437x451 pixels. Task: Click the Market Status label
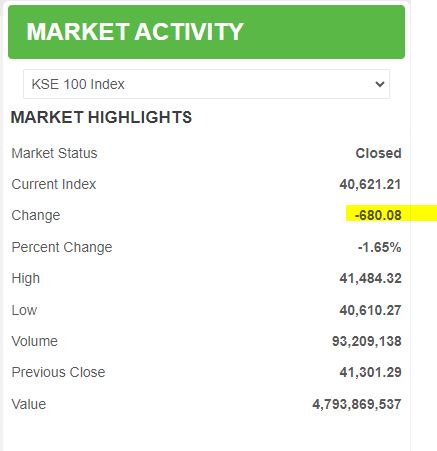click(x=54, y=153)
